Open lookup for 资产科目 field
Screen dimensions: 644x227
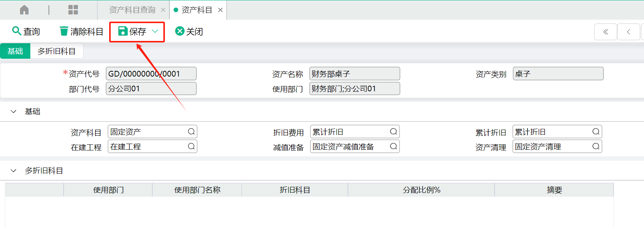click(x=191, y=132)
